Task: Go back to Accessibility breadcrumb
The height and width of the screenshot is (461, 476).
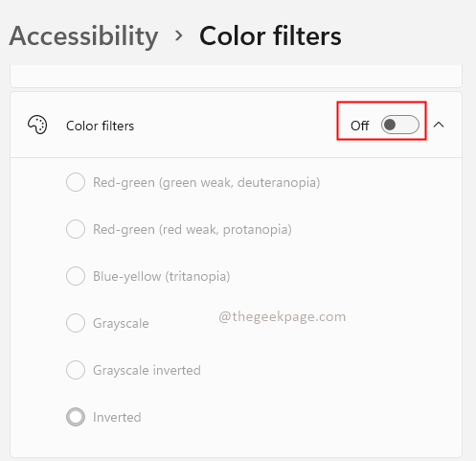Action: [x=83, y=36]
